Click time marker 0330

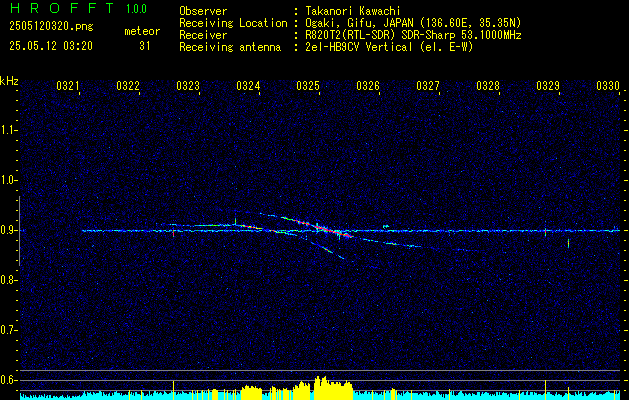pos(608,86)
